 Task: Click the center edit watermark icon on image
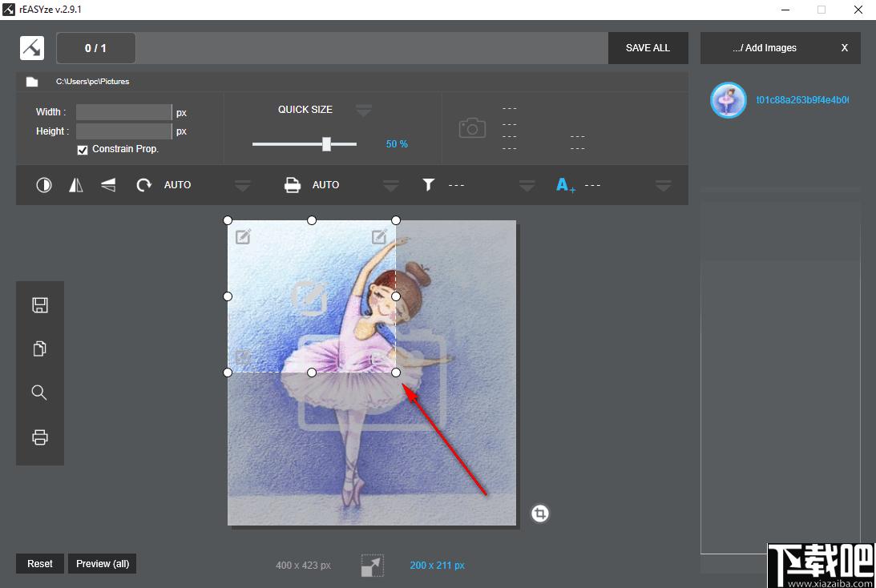pos(309,298)
